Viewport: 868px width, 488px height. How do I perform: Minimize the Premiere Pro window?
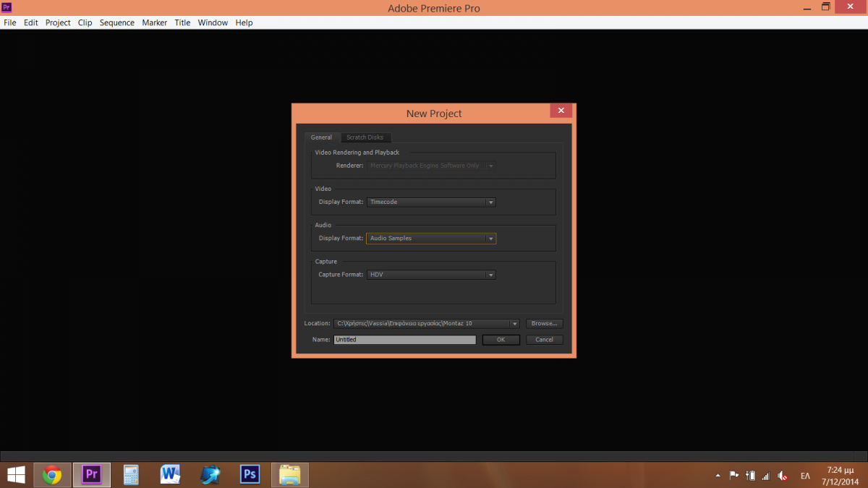pos(806,7)
